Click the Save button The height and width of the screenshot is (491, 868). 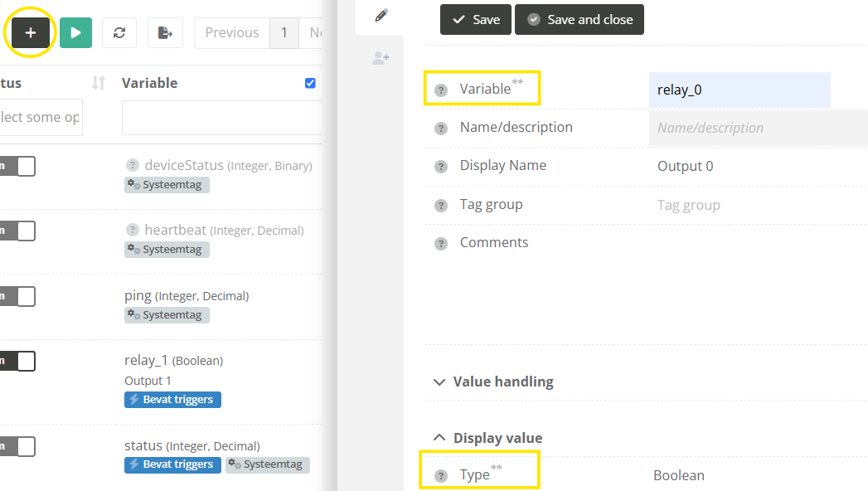(476, 20)
